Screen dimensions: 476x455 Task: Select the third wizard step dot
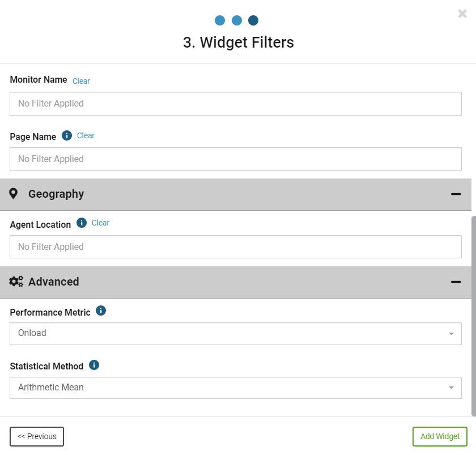coord(253,20)
